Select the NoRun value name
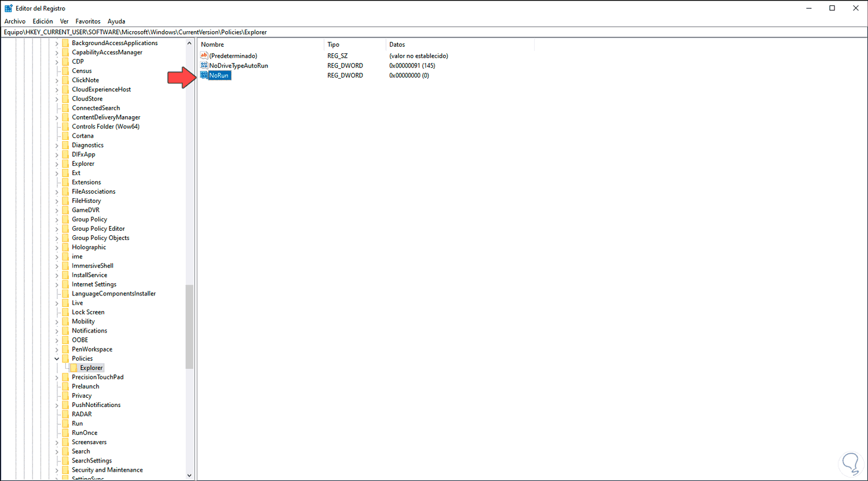The image size is (868, 481). [219, 75]
